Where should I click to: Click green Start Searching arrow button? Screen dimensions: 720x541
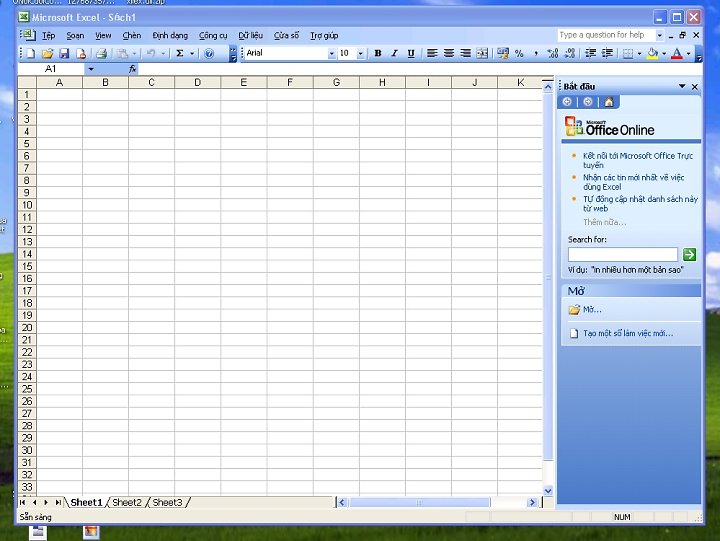pos(689,254)
